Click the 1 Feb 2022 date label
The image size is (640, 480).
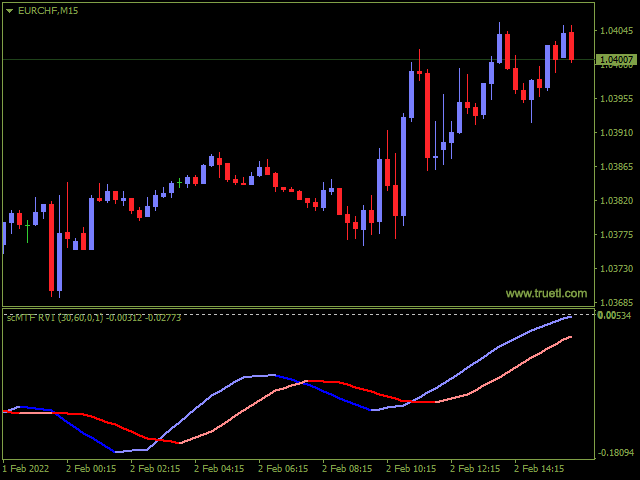click(26, 469)
